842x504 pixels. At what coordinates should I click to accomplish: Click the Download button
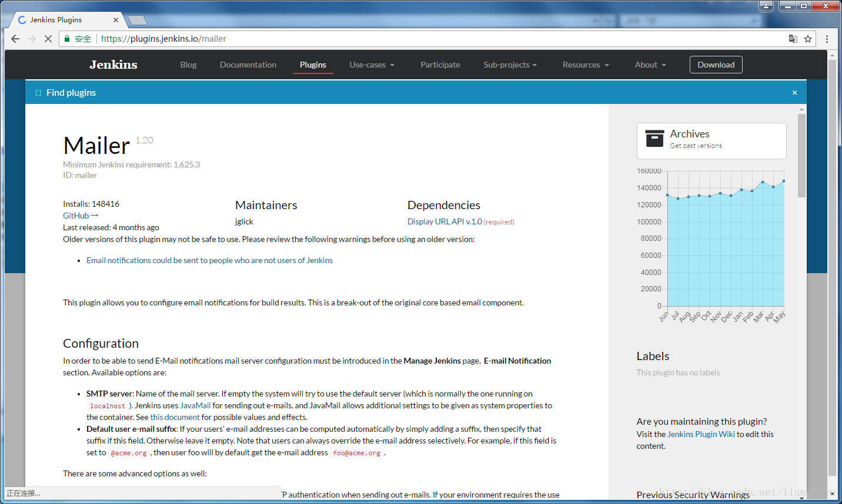(716, 65)
